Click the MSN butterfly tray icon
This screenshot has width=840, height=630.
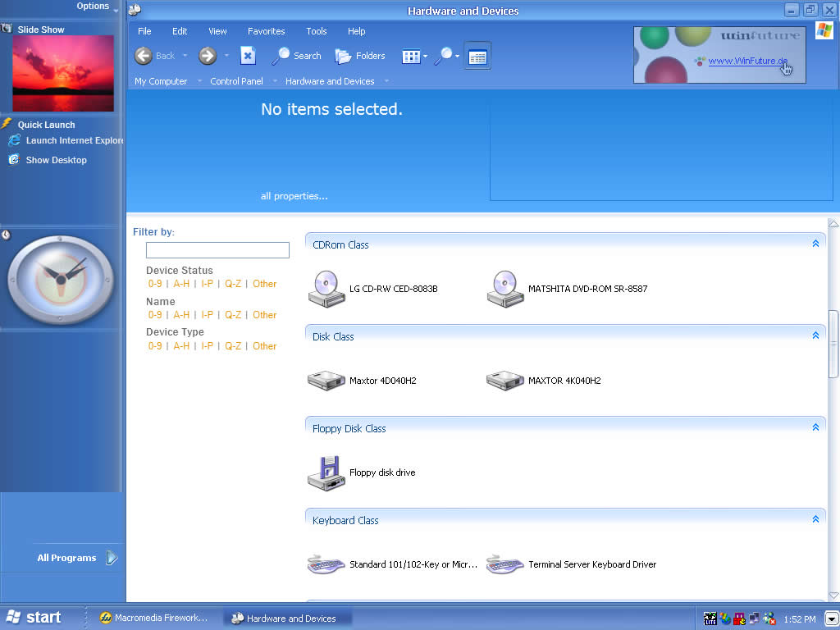(725, 619)
